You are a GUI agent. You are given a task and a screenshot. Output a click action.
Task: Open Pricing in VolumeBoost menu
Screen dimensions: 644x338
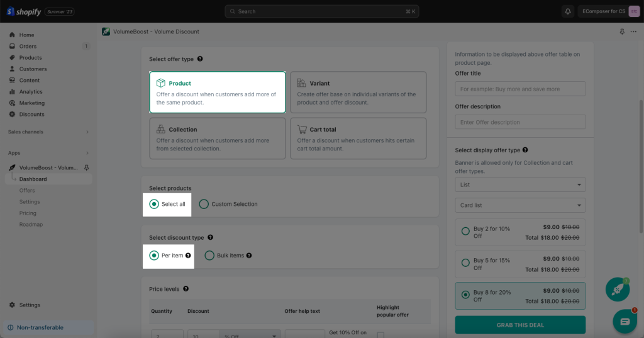[x=28, y=213]
